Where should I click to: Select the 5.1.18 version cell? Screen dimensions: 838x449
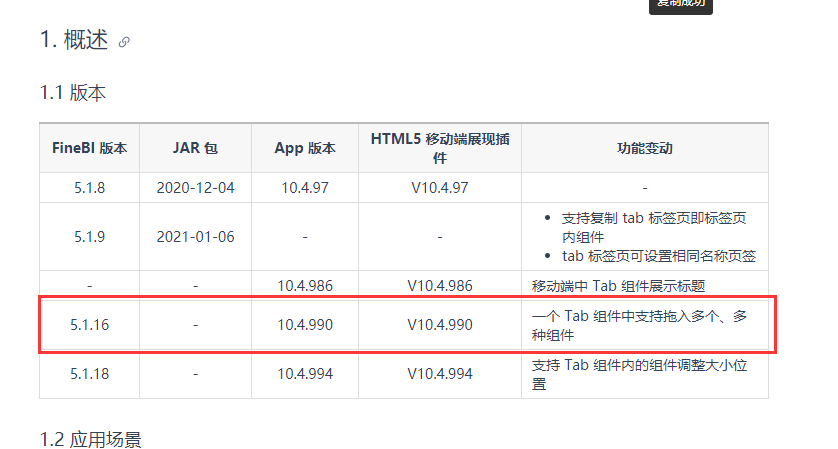tap(89, 374)
